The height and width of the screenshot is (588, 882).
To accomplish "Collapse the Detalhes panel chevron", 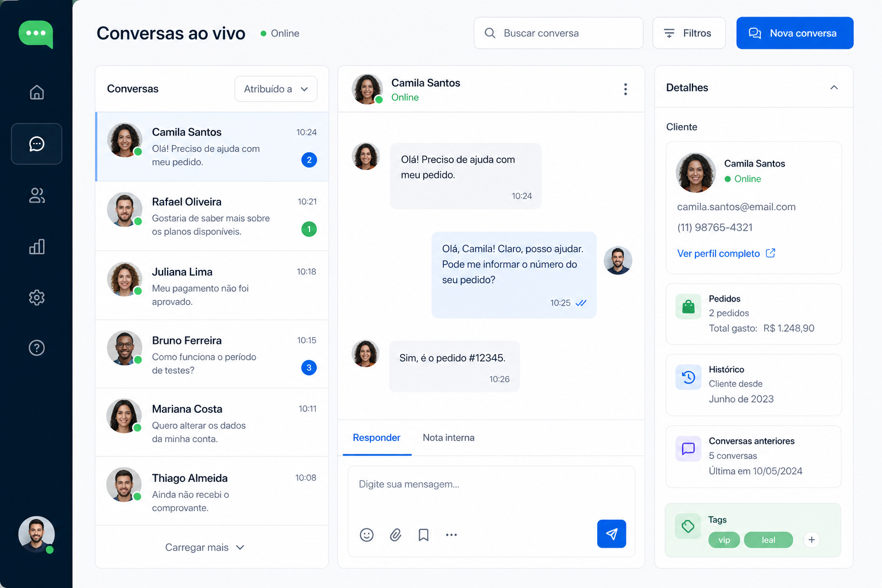I will coord(834,88).
